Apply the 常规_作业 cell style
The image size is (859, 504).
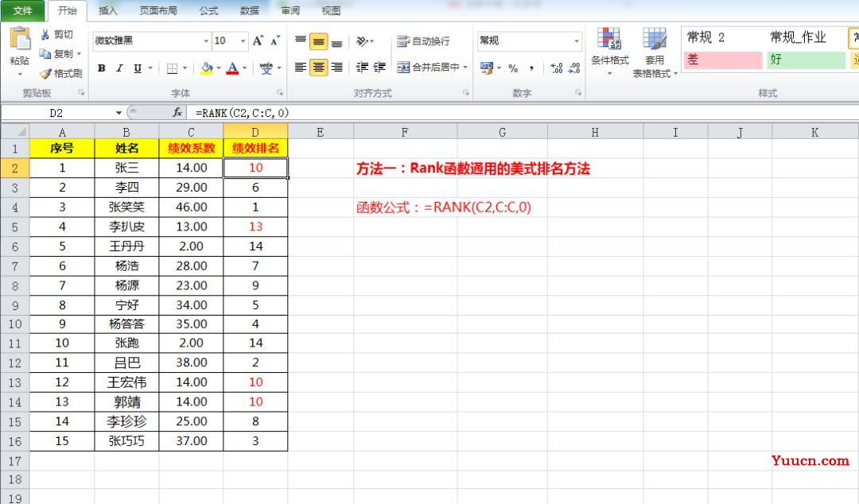pos(806,37)
